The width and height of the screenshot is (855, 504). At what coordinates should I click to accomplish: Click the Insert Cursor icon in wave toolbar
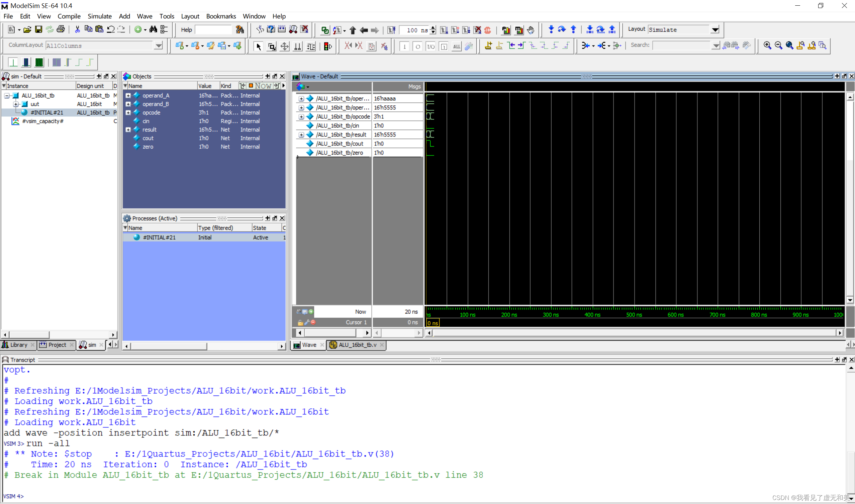[x=488, y=45]
